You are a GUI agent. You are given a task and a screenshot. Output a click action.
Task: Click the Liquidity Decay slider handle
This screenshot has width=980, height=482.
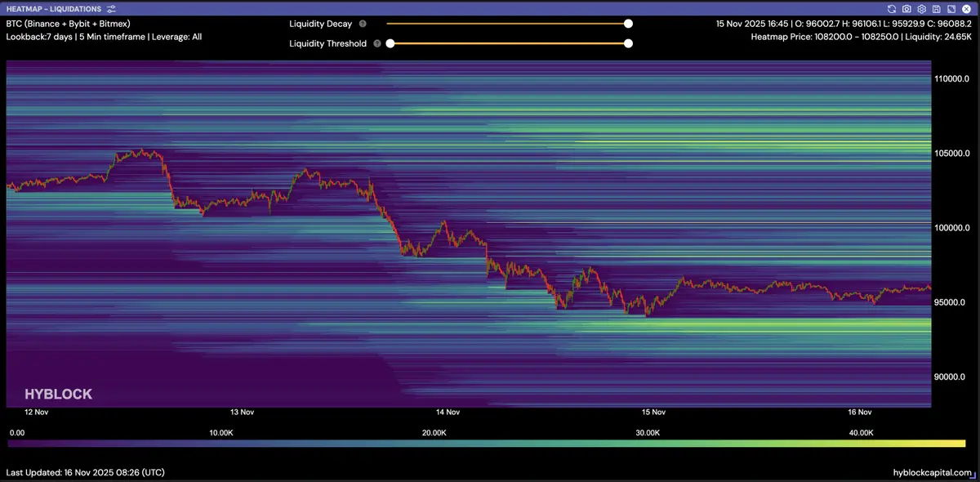(628, 25)
